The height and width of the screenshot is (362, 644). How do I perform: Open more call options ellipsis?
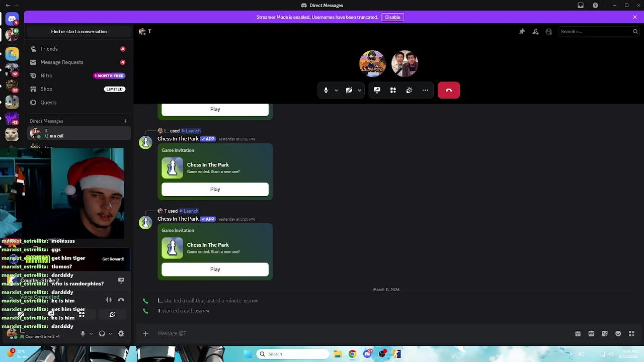pyautogui.click(x=425, y=90)
